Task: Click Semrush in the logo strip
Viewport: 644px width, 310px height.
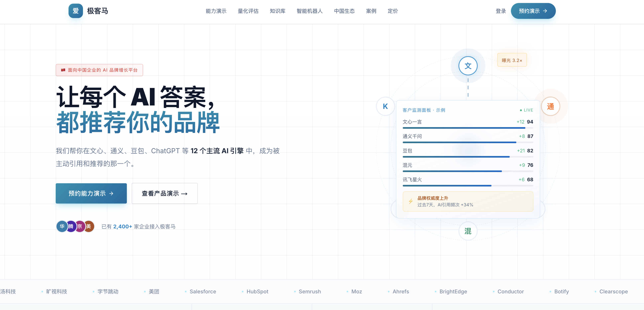Action: tap(310, 292)
